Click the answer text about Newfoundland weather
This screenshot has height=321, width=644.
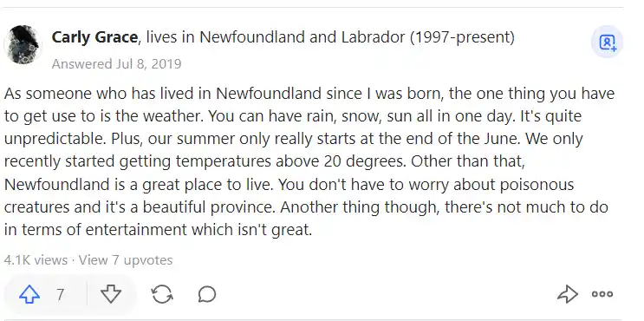click(309, 161)
